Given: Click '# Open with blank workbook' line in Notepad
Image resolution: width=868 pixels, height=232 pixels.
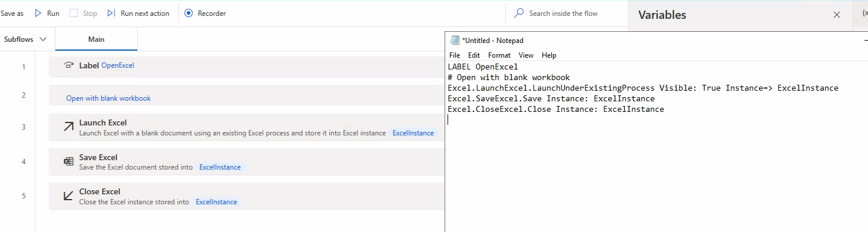Looking at the screenshot, I should (x=509, y=77).
